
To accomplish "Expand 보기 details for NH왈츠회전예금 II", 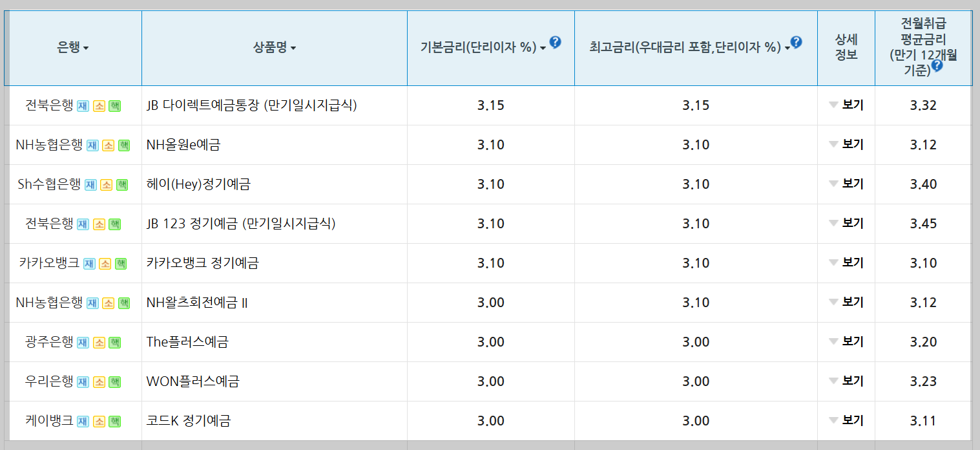I will click(x=846, y=303).
